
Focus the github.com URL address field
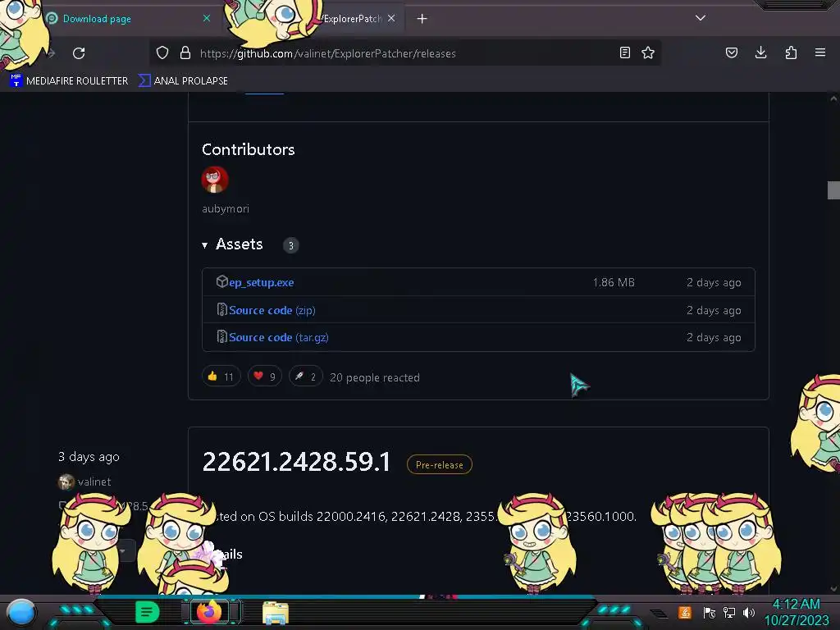tap(407, 53)
